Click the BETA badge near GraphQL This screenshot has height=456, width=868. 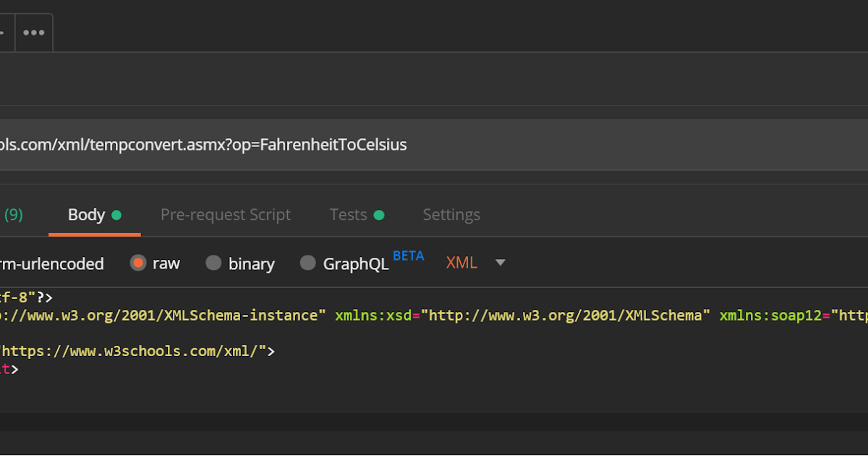[x=409, y=255]
